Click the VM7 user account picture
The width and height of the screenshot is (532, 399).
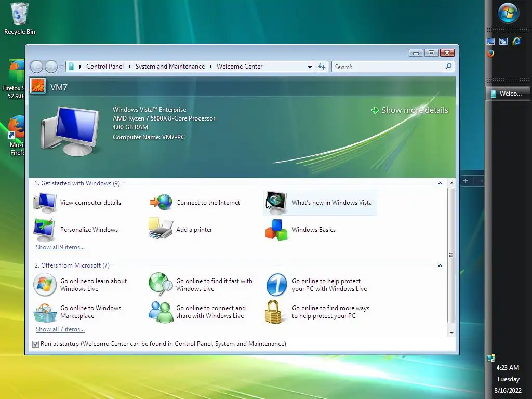point(38,86)
